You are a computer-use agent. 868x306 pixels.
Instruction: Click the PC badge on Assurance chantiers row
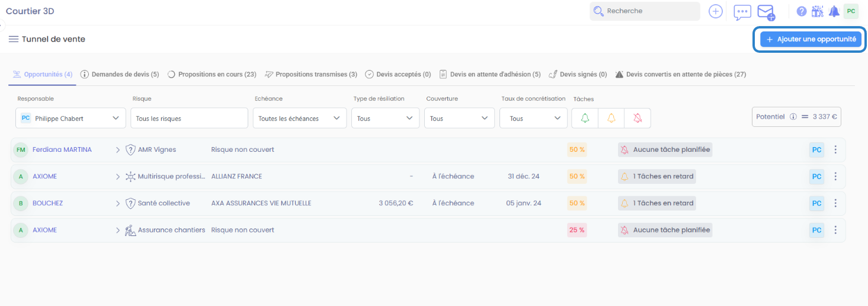(x=816, y=230)
